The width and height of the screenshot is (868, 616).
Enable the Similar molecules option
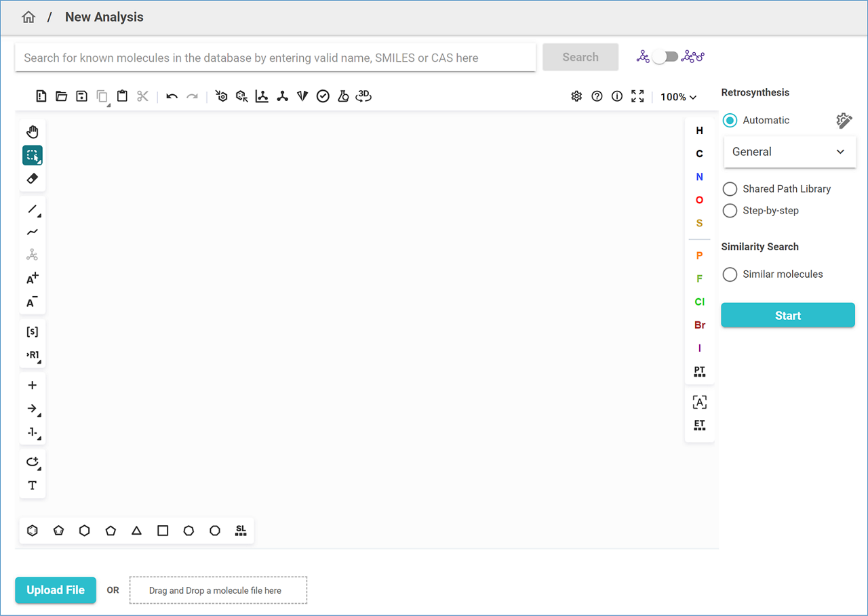730,274
